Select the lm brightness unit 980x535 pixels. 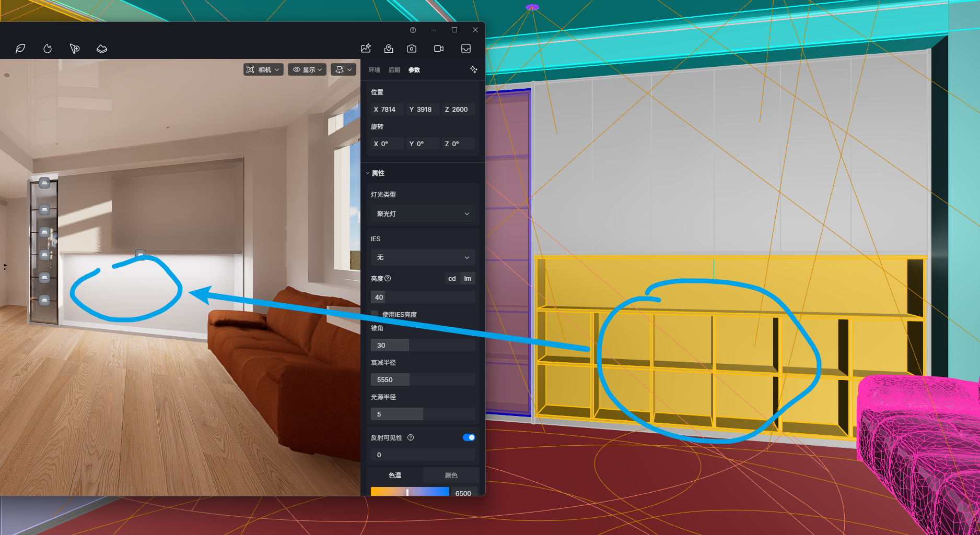pyautogui.click(x=468, y=279)
